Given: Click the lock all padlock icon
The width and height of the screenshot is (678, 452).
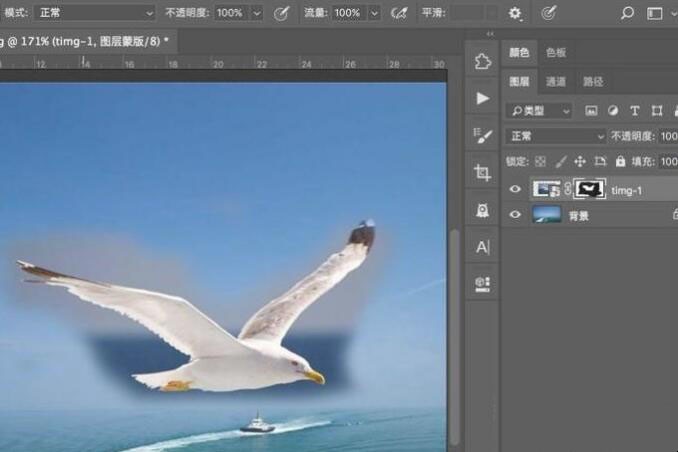Looking at the screenshot, I should point(620,161).
